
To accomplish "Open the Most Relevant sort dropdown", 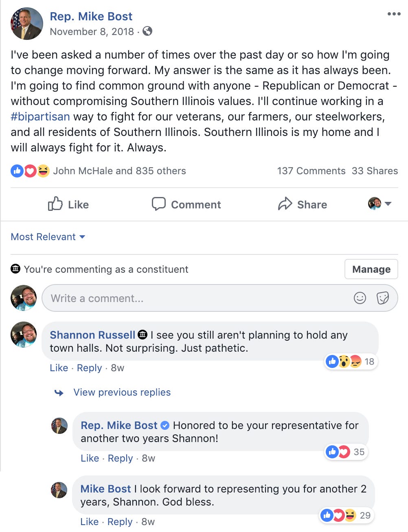I will tap(48, 237).
